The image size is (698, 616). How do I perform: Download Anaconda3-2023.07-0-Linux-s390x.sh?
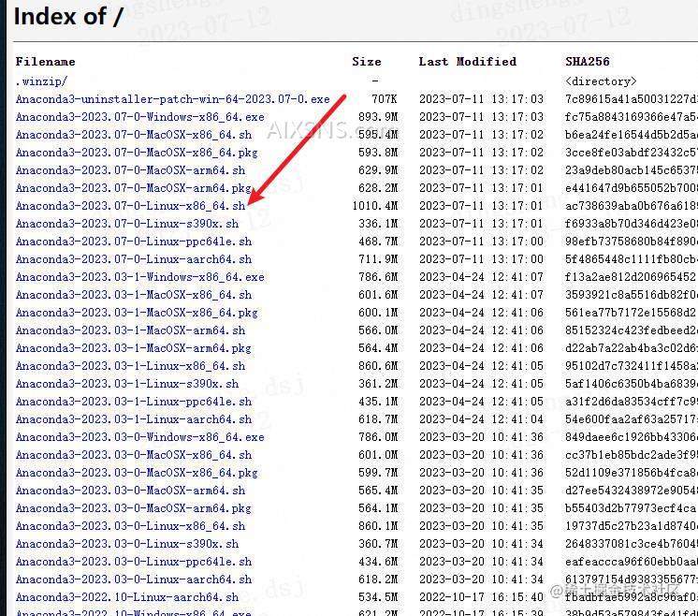(127, 224)
